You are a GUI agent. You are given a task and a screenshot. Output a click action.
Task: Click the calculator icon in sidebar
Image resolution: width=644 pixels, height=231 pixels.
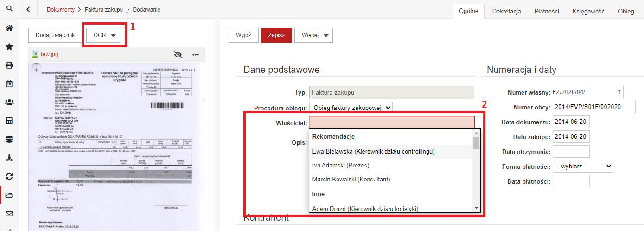(x=9, y=121)
